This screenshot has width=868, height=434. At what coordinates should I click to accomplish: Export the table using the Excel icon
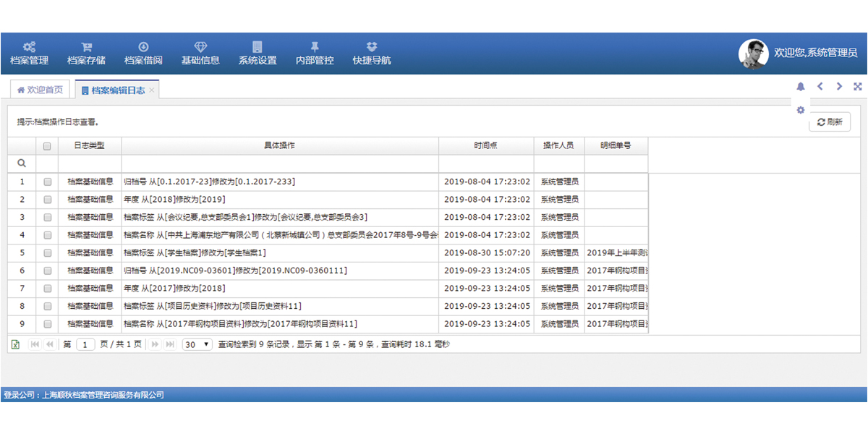pos(16,344)
